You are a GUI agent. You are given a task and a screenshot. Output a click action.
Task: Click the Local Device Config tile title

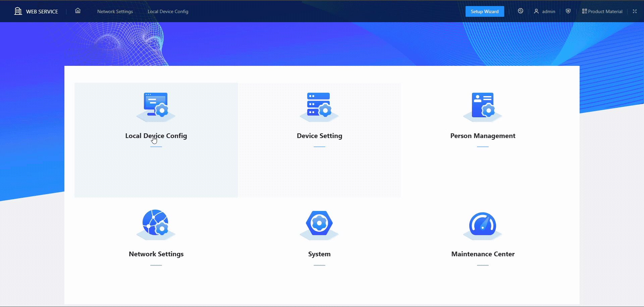click(156, 136)
